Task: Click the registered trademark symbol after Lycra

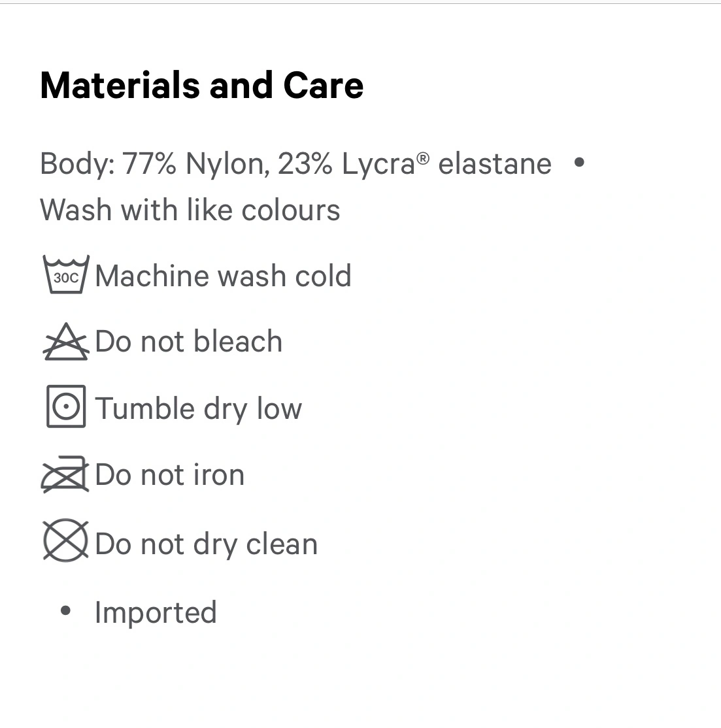Action: click(x=424, y=157)
